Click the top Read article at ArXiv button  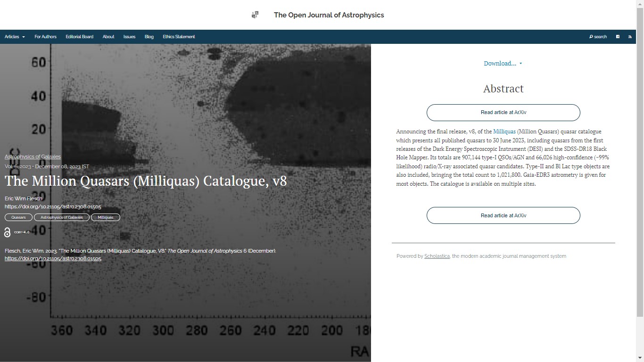pyautogui.click(x=503, y=113)
